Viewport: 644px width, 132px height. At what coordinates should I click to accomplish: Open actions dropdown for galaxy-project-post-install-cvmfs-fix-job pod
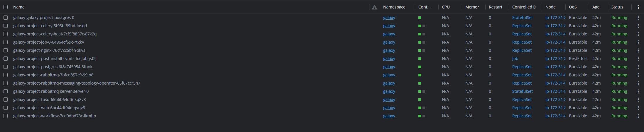pos(638,59)
